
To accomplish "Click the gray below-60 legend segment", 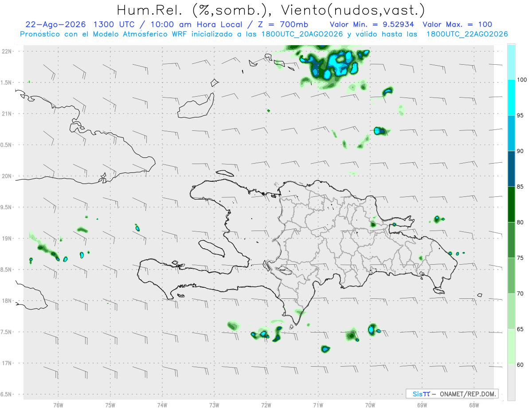I will click(511, 383).
